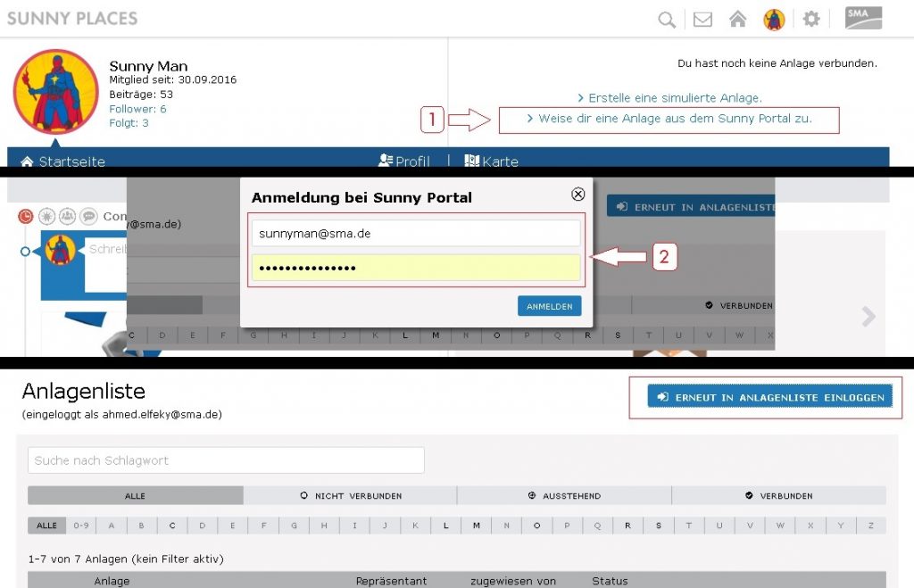Click the 'Anlage' column header
The height and width of the screenshot is (588, 914).
coord(112,581)
